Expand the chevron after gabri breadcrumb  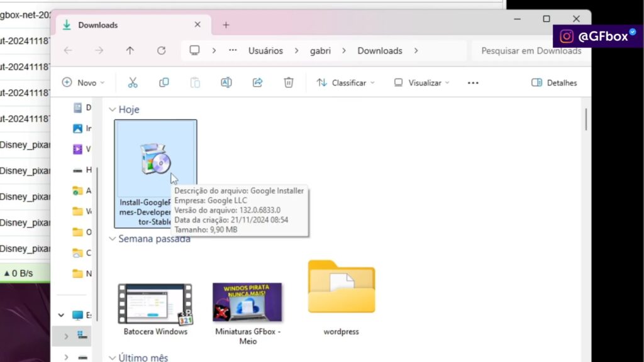(x=344, y=51)
